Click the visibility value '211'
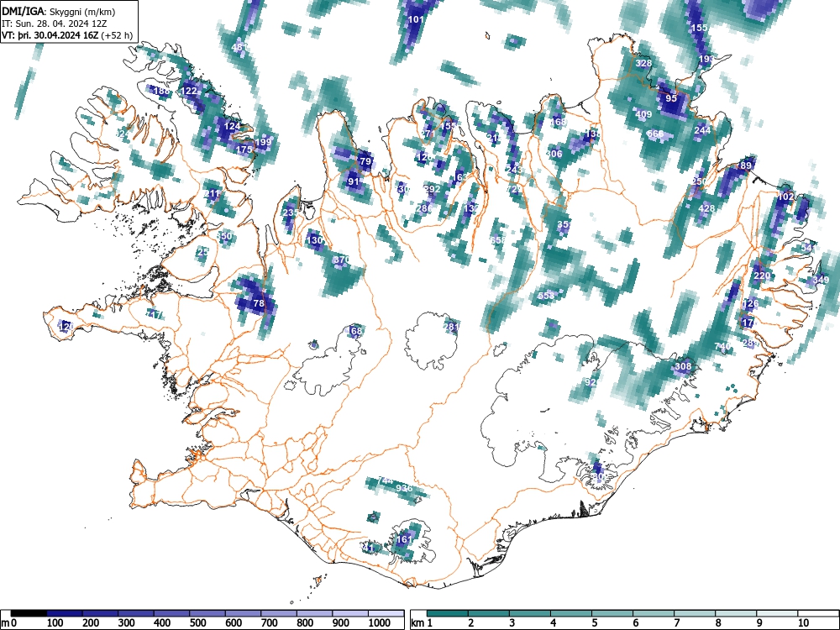Screen dimensions: 840x630 pos(212,194)
